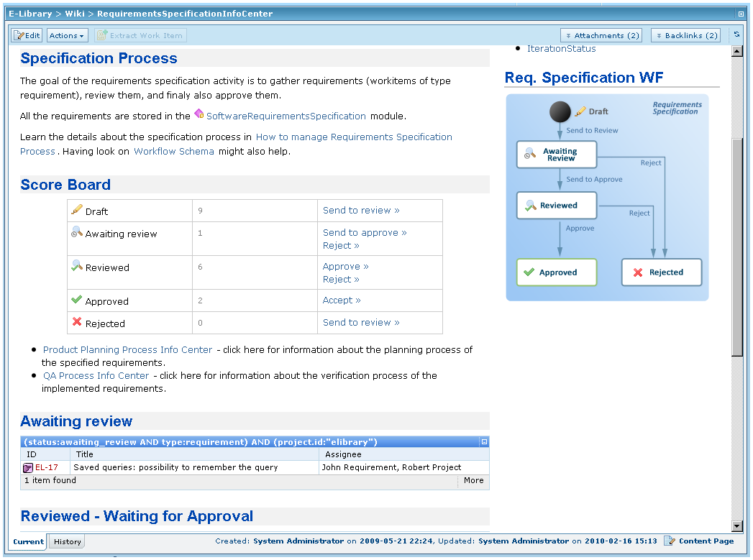Click the requirement icon next to EL-17
This screenshot has height=560, width=753.
pos(27,467)
